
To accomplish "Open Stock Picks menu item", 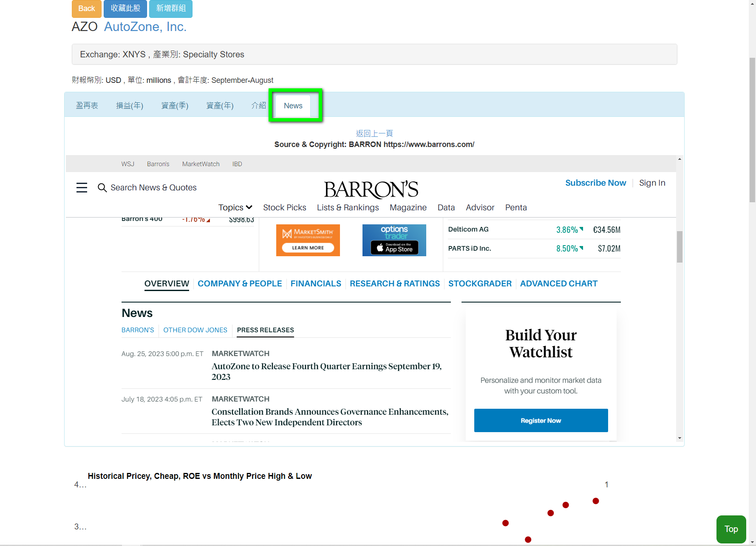I will 285,207.
